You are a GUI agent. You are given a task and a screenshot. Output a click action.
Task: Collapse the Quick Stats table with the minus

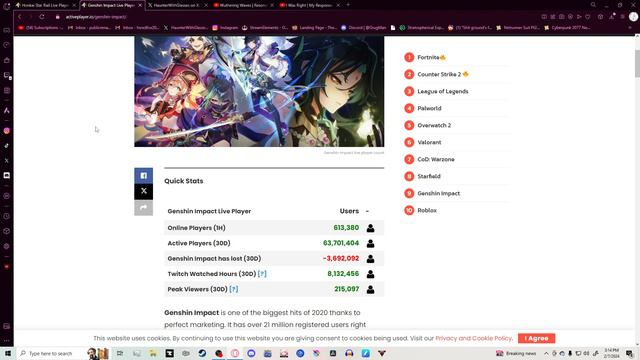pos(367,211)
